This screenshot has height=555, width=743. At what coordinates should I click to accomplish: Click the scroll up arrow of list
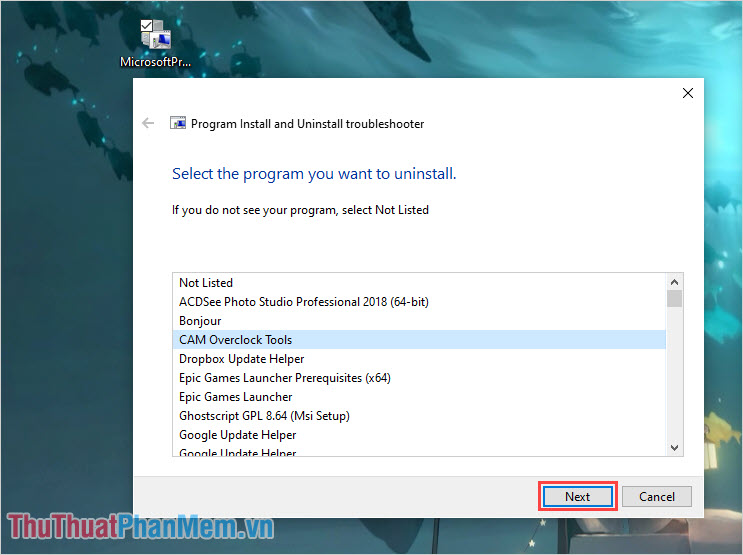tap(674, 282)
